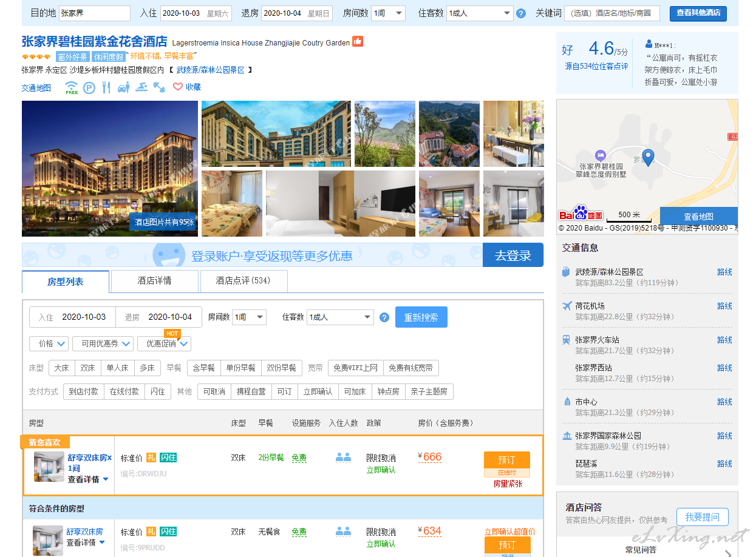Click the airplane icon beside 荷花机场

(x=566, y=306)
